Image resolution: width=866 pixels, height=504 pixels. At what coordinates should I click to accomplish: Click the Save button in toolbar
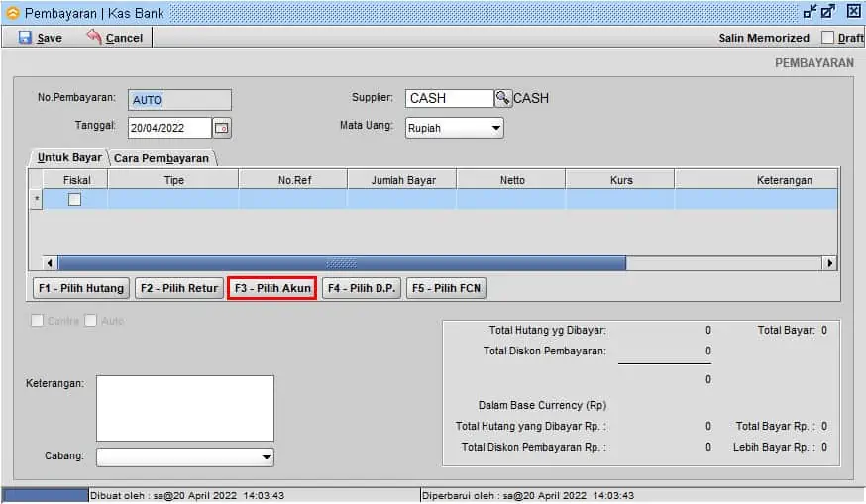click(41, 38)
